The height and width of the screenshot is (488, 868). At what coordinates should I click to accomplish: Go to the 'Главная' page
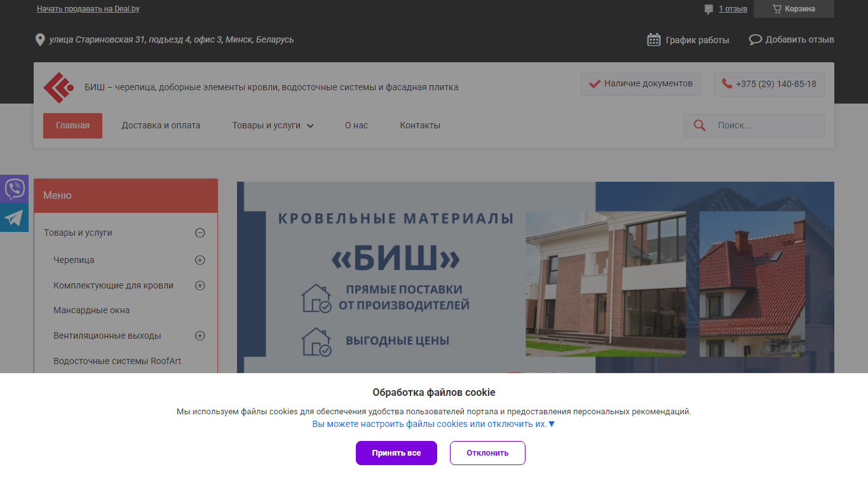(72, 125)
